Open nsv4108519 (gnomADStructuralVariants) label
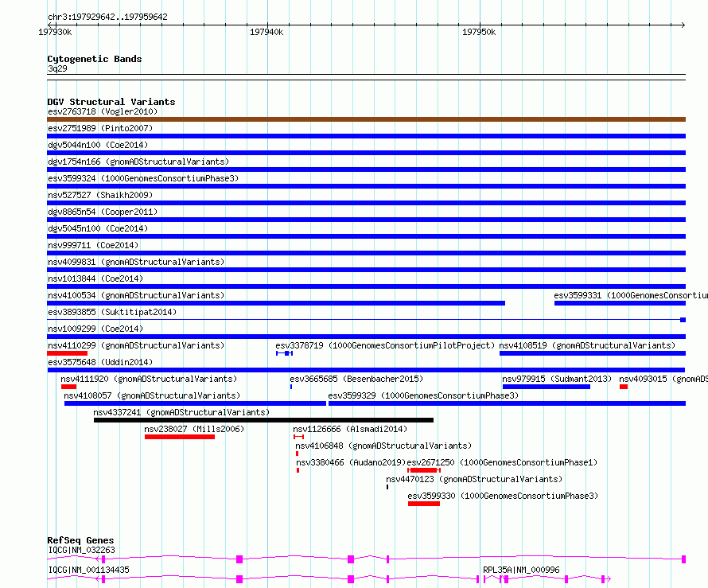The width and height of the screenshot is (708, 588). coord(587,345)
